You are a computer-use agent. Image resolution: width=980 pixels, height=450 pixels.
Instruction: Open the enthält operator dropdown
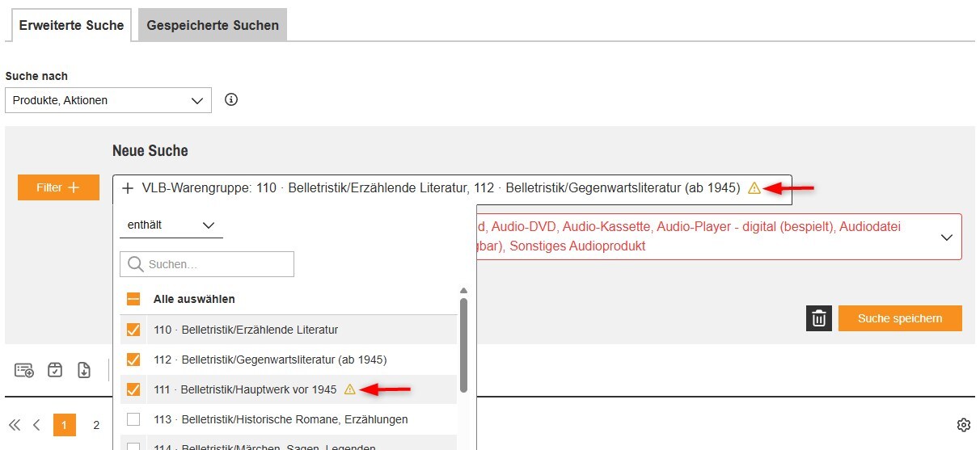pyautogui.click(x=171, y=225)
